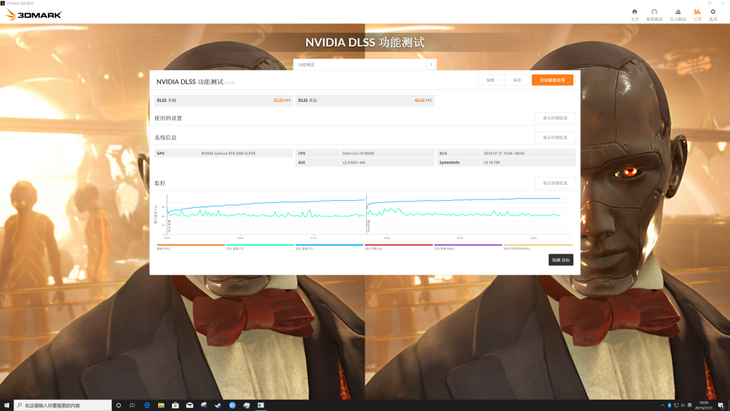Click the orange compare results online button
Image resolution: width=730 pixels, height=411 pixels.
tap(553, 80)
